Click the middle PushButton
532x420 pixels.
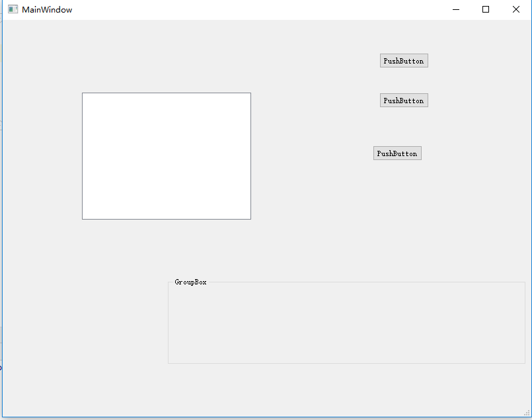[404, 101]
